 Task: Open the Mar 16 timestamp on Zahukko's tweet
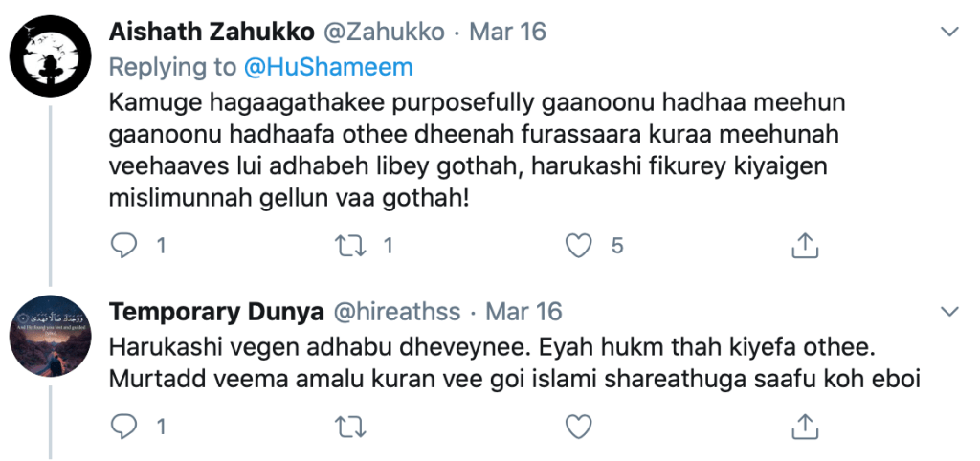[507, 32]
